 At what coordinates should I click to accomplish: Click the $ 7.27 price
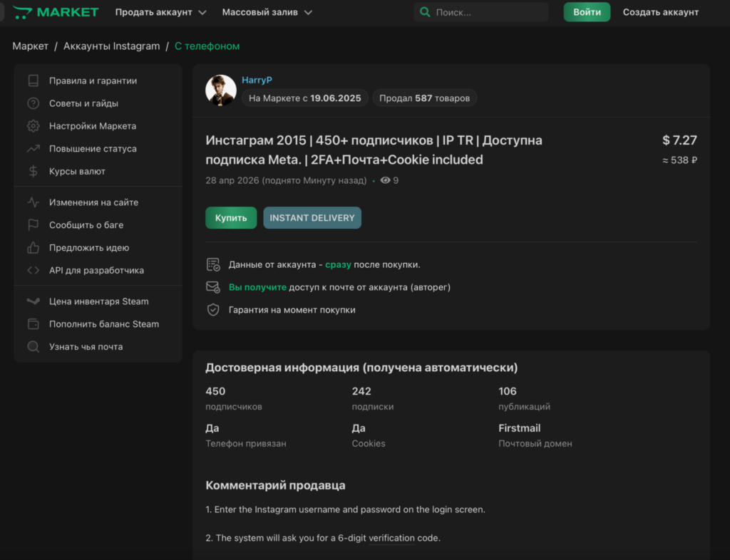(x=679, y=140)
